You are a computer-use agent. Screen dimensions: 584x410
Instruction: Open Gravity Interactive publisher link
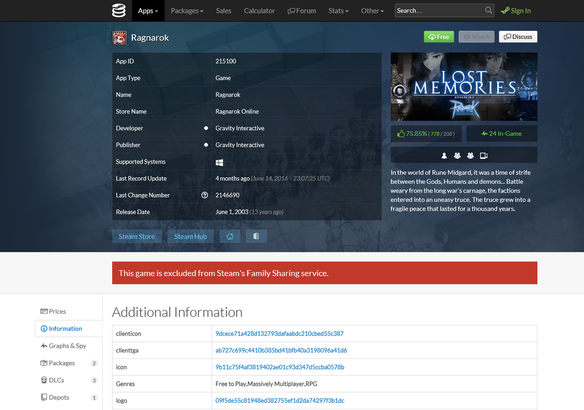pyautogui.click(x=239, y=145)
